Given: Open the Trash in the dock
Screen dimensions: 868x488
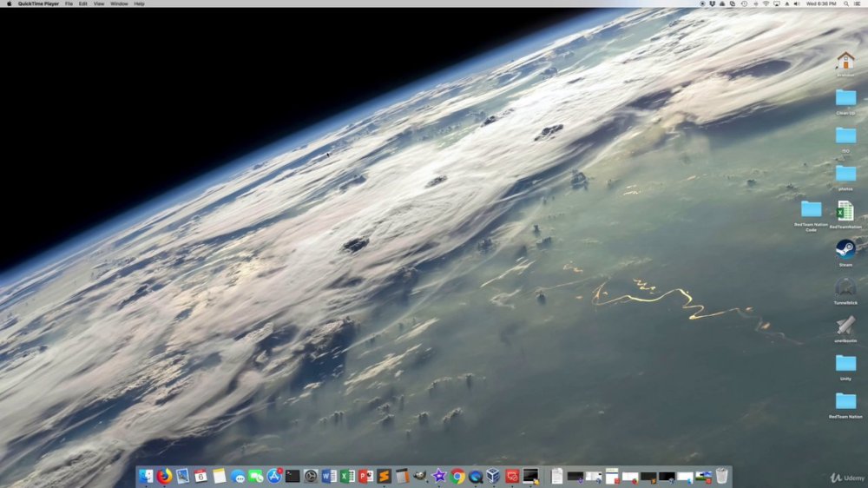Looking at the screenshot, I should point(722,476).
